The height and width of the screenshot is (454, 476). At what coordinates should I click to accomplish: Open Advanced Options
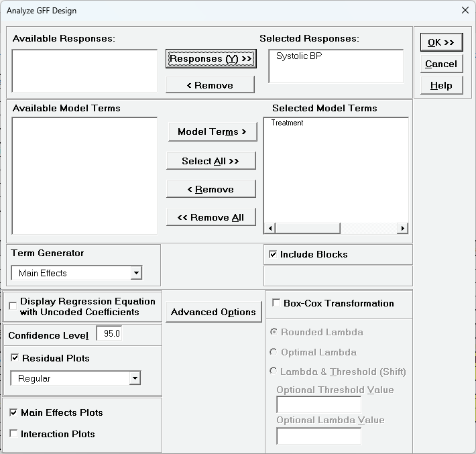(213, 312)
